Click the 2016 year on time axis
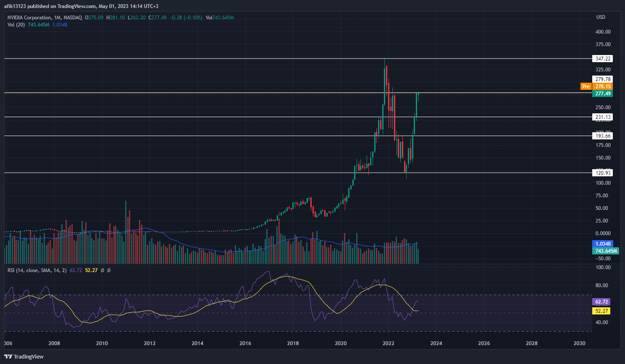Viewport: 625px width, 364px height. pyautogui.click(x=245, y=343)
